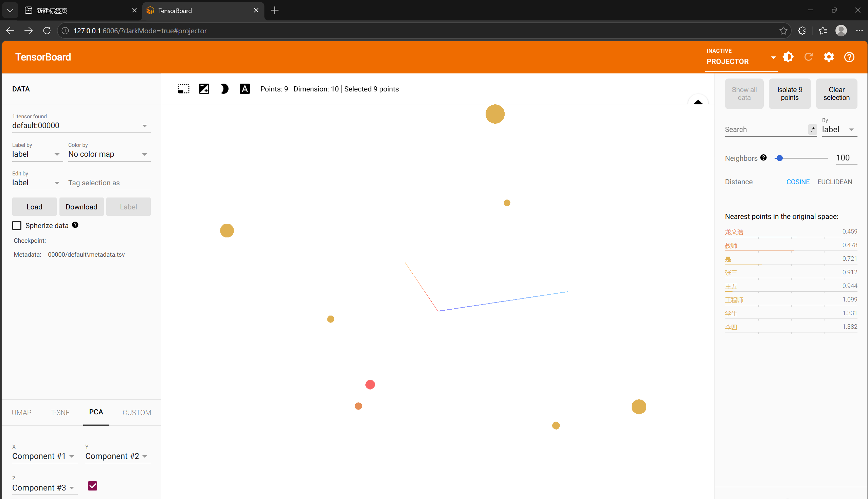Viewport: 868px width, 499px height.
Task: Click the Neighbors slider handle
Action: 780,158
